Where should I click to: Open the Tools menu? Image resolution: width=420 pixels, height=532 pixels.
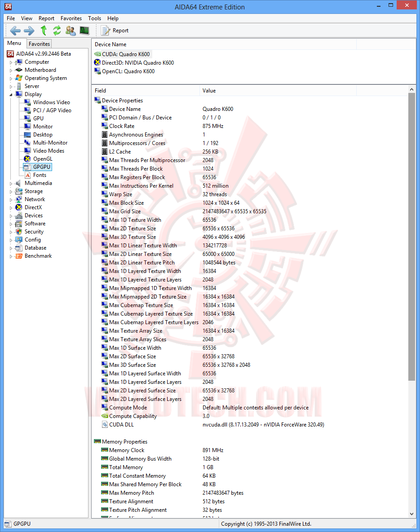94,18
